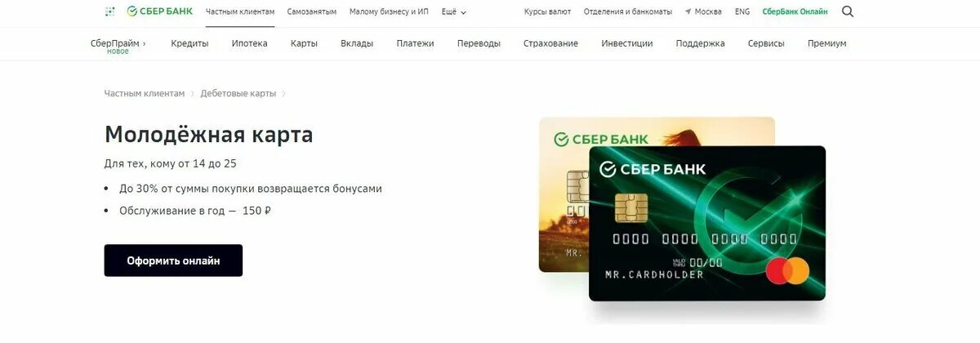
Task: Open the Курсы валют link
Action: (547, 12)
